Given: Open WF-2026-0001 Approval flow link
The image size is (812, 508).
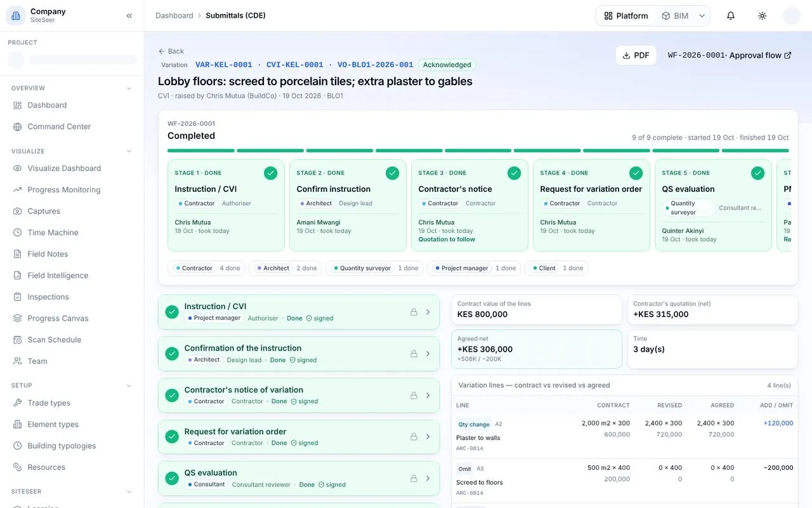Looking at the screenshot, I should [730, 55].
